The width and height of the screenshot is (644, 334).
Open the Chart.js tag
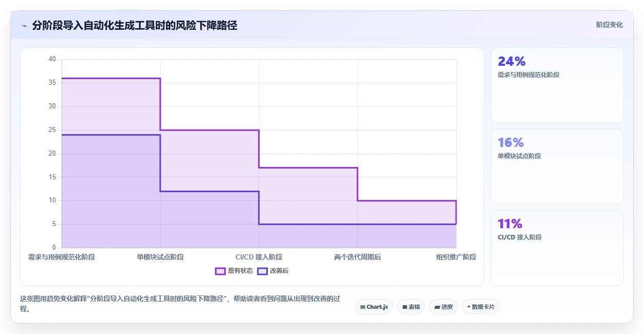374,307
